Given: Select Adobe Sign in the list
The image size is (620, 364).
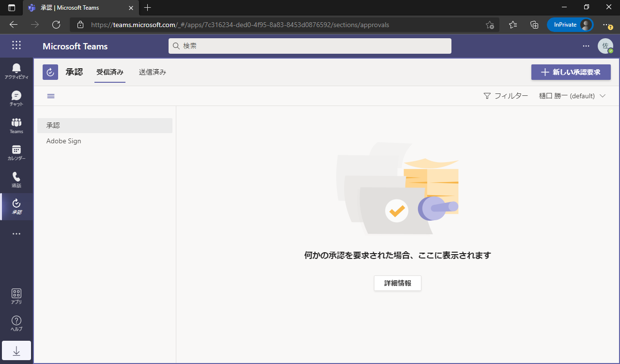Looking at the screenshot, I should pyautogui.click(x=105, y=141).
